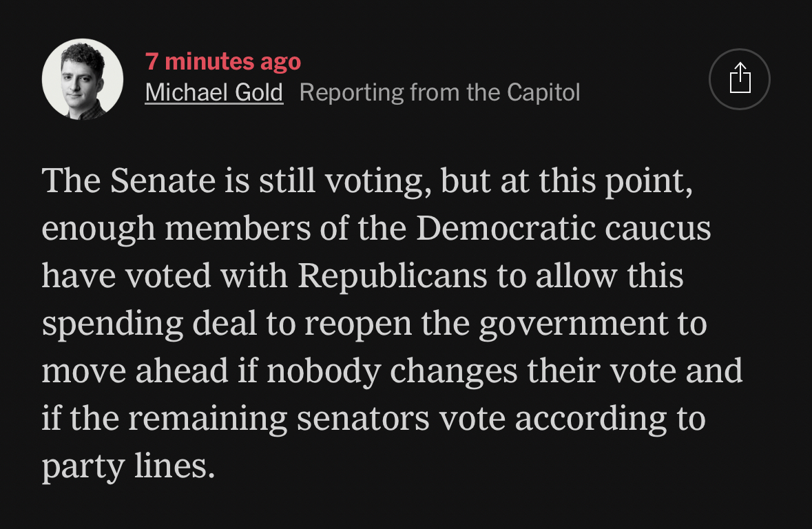Click the "Reporting from the Capitol" label

coord(439,92)
